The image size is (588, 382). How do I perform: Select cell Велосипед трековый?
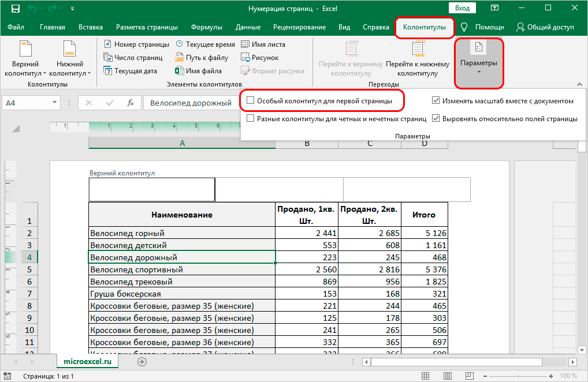point(182,282)
